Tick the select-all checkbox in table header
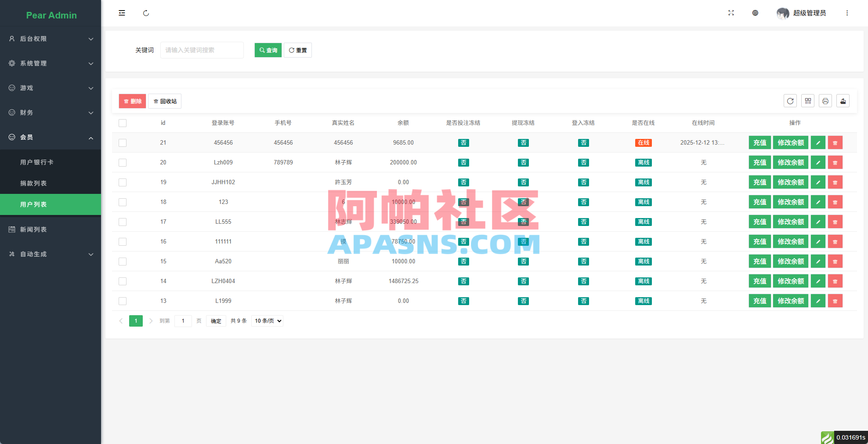Viewport: 868px width, 444px height. click(x=123, y=123)
